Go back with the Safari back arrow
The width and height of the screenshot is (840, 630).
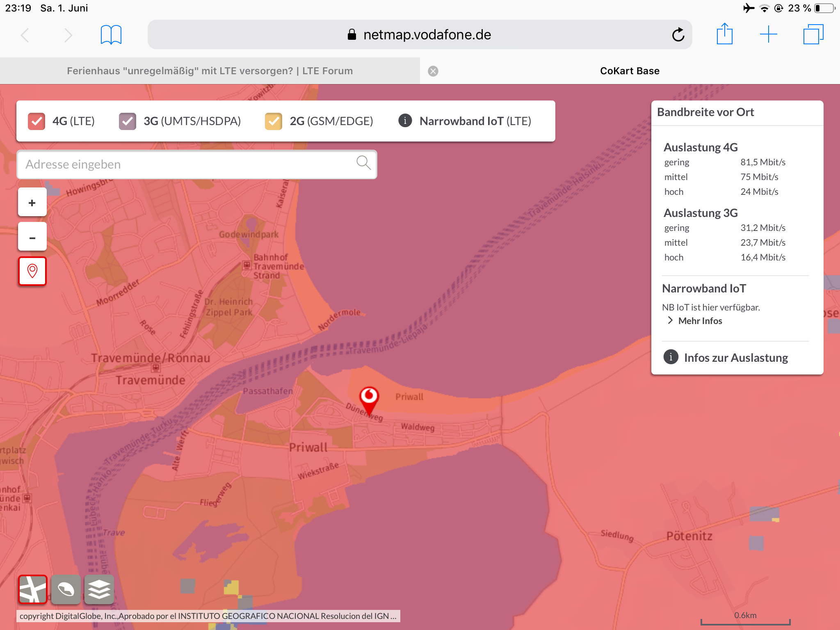(x=25, y=35)
